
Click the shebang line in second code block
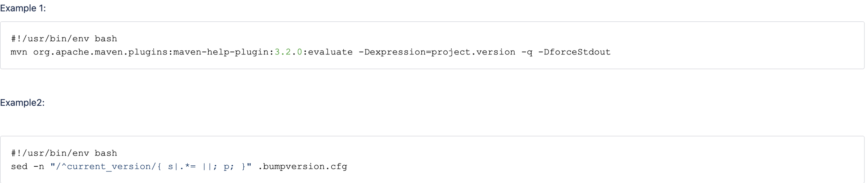point(64,153)
